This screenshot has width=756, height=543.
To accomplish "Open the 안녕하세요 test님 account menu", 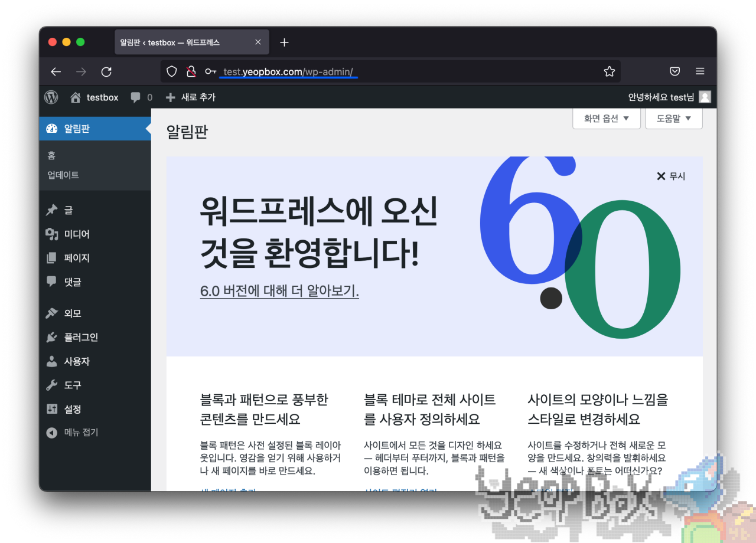I will click(661, 97).
